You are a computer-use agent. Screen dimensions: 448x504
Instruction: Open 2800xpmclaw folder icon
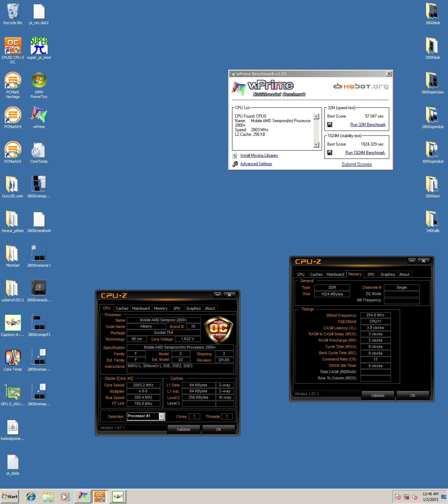point(433,83)
